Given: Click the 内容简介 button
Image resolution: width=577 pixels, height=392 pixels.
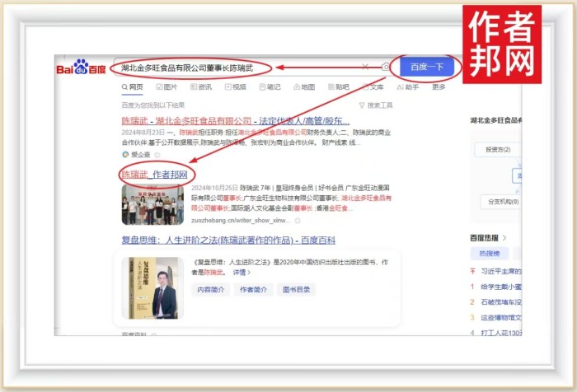Looking at the screenshot, I should (211, 289).
